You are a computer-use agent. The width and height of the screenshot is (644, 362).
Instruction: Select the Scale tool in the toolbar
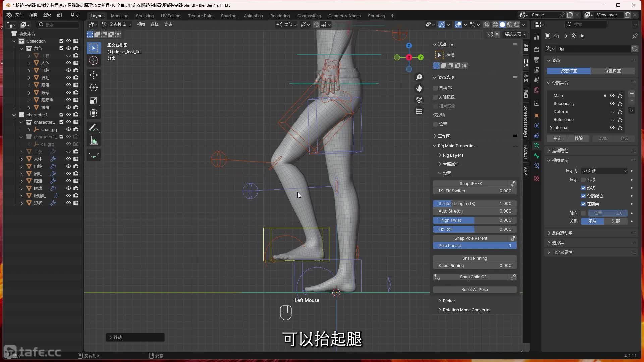[x=94, y=100]
